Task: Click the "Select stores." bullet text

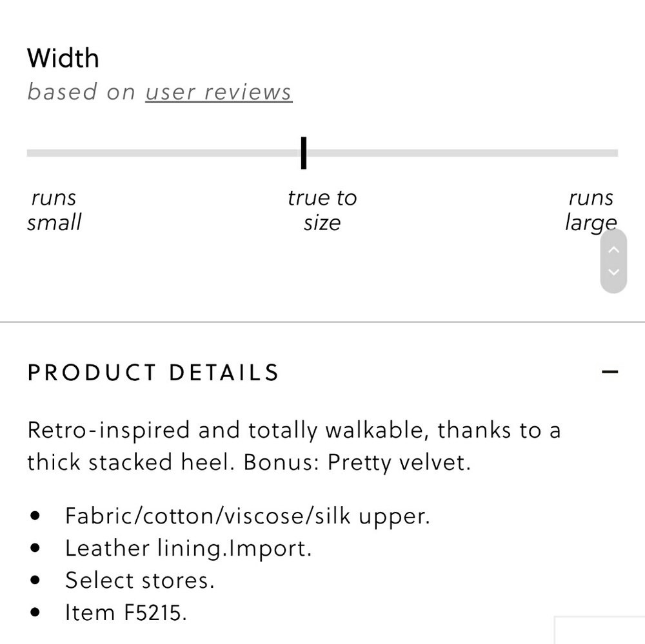Action: (x=139, y=580)
